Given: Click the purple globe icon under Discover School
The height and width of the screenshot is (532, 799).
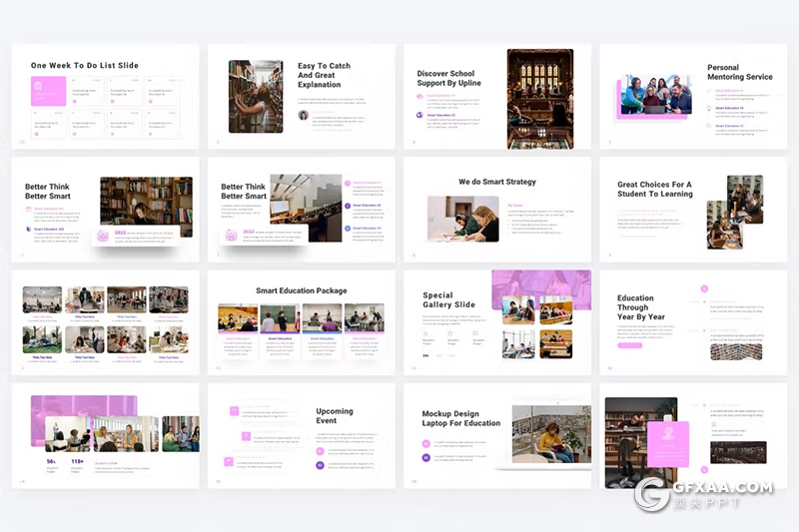Looking at the screenshot, I should coord(420,115).
